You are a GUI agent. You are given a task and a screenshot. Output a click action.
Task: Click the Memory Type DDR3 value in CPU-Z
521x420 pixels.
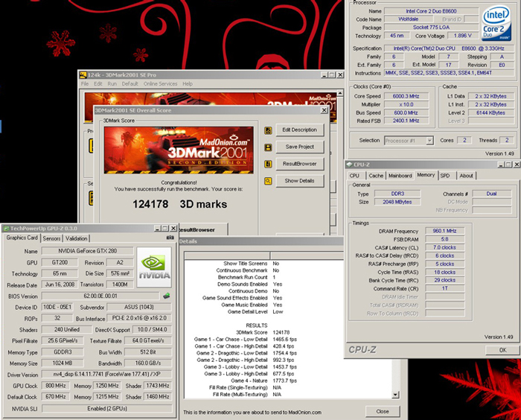(397, 194)
